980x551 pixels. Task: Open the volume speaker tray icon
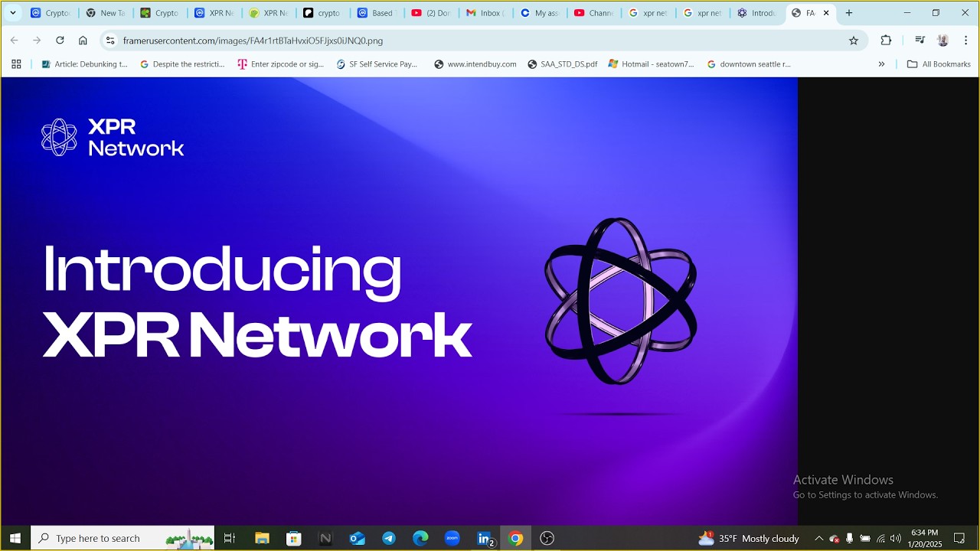pos(896,538)
